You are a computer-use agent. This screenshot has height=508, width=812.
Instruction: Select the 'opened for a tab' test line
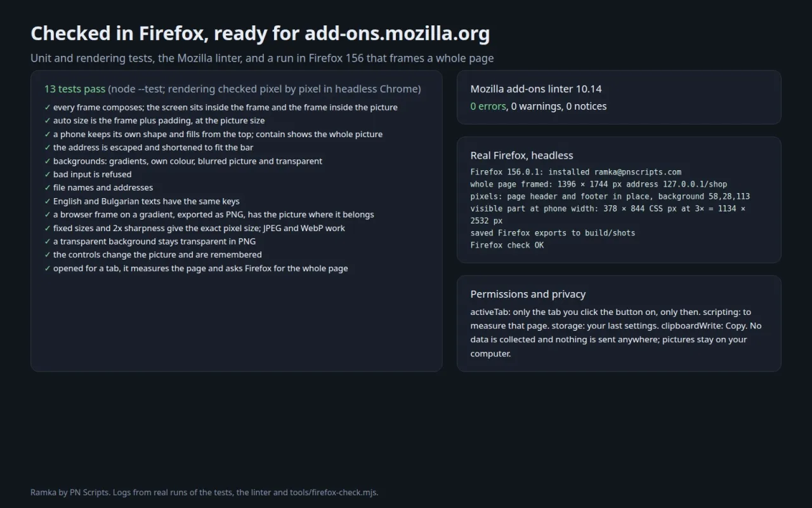coord(196,269)
